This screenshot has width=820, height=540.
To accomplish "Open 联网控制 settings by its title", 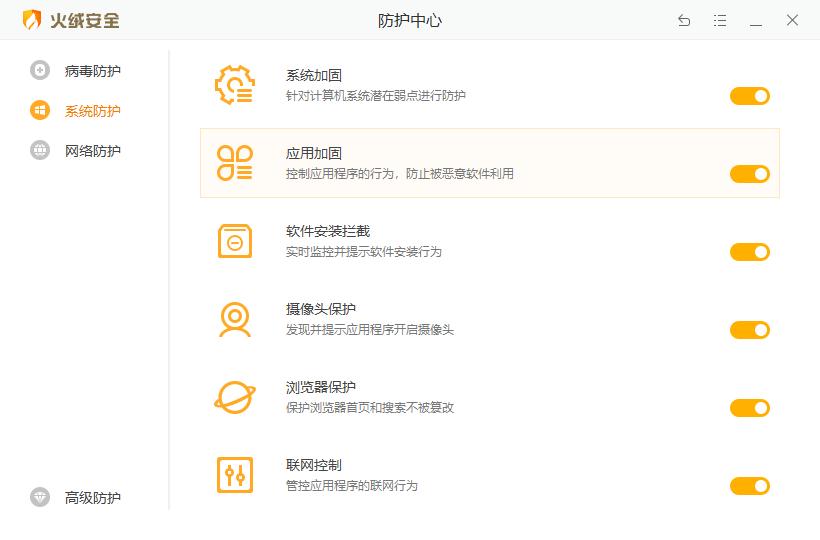I will point(314,465).
